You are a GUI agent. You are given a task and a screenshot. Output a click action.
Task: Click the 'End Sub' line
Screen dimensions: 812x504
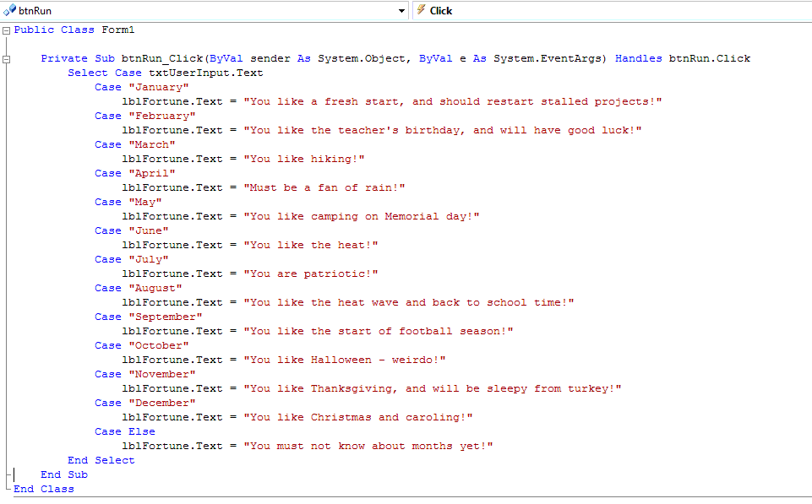point(64,475)
